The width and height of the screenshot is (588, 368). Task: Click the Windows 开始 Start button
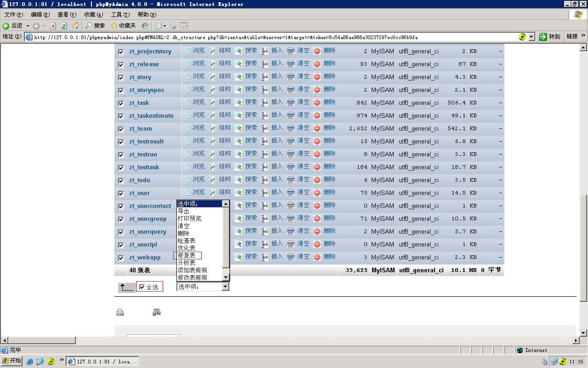(x=12, y=361)
